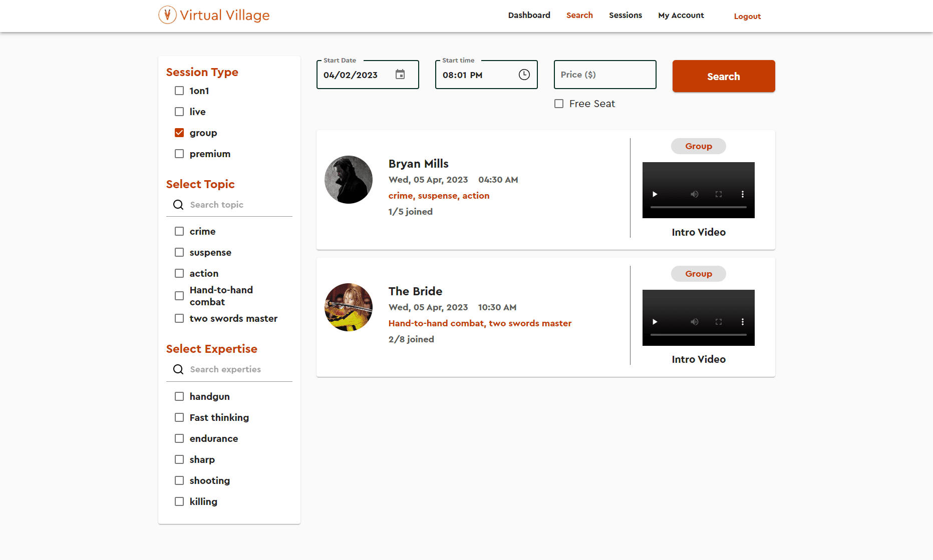Enable the premium session type checkbox
The image size is (933, 560).
[x=179, y=154]
